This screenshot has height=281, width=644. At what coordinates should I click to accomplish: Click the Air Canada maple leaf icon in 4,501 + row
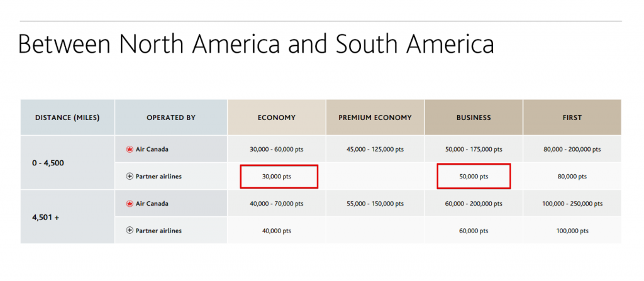coord(130,204)
